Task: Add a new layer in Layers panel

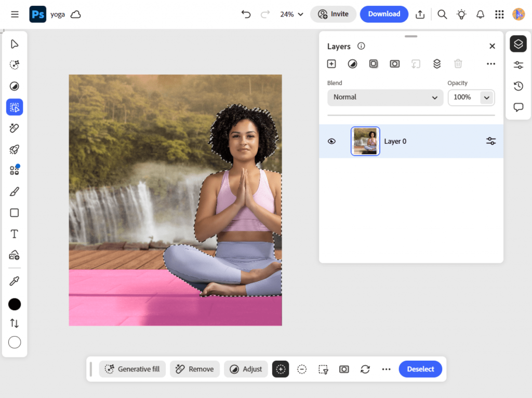Action: (331, 64)
